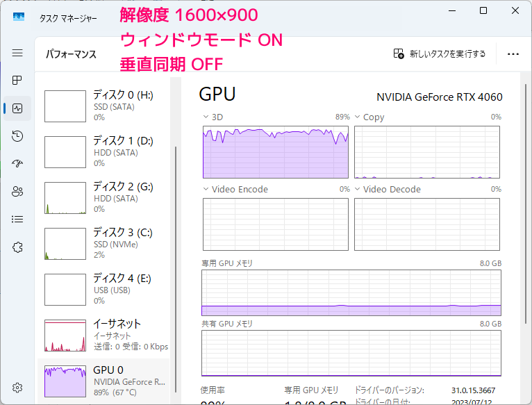The width and height of the screenshot is (532, 405).
Task: Maximize the Task Manager window
Action: [483, 10]
